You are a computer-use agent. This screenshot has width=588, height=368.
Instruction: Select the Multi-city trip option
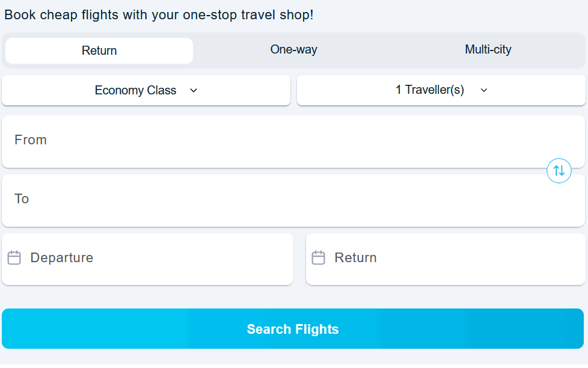[x=488, y=51]
